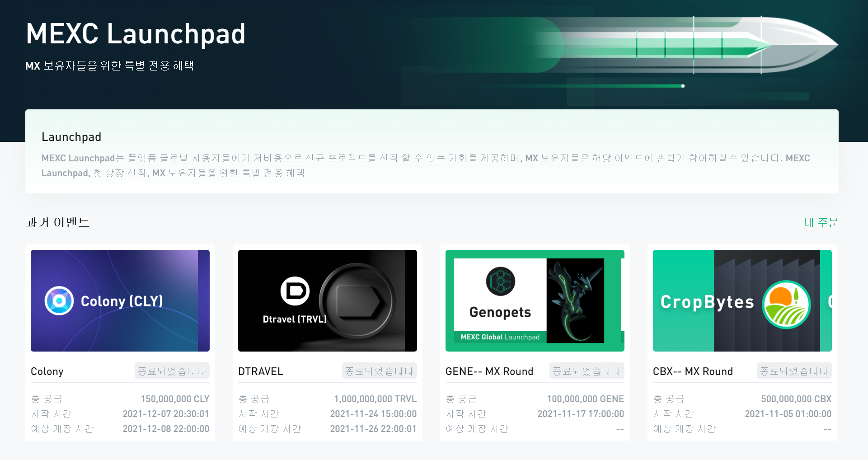The width and height of the screenshot is (868, 460).
Task: Click the Genopets dragon creature image
Action: 575,300
